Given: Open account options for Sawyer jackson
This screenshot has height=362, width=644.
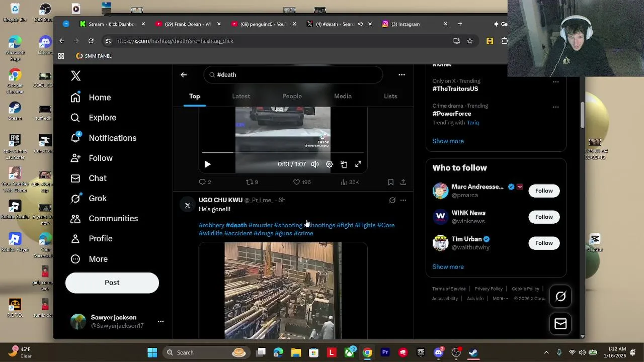Looking at the screenshot, I should (x=160, y=321).
